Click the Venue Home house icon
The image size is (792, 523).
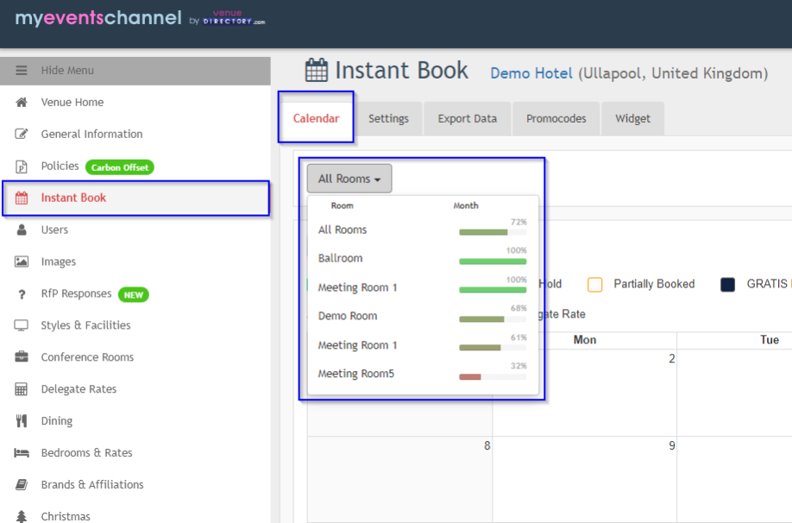click(21, 102)
